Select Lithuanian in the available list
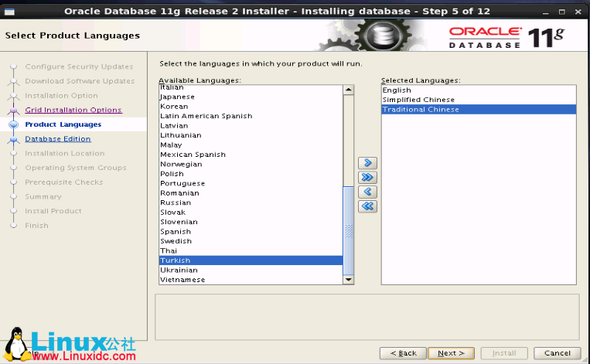 (x=251, y=135)
